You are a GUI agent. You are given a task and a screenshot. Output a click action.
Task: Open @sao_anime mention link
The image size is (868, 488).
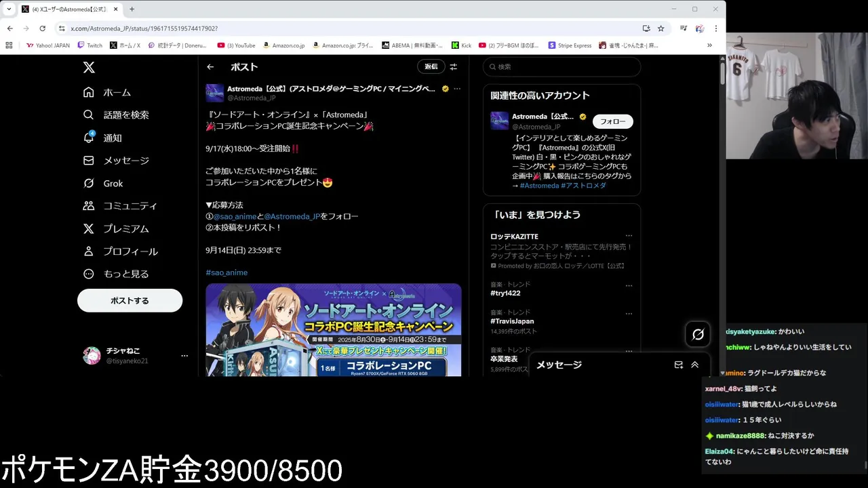click(x=235, y=216)
